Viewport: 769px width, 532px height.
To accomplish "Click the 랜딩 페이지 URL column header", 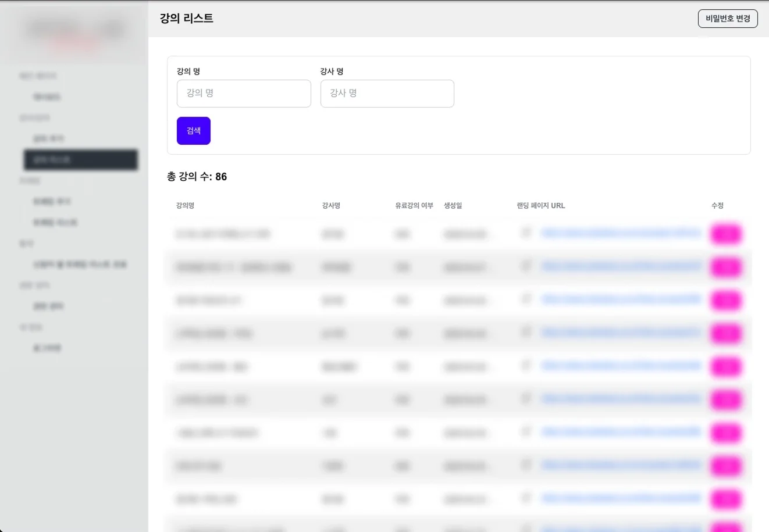I will 541,206.
